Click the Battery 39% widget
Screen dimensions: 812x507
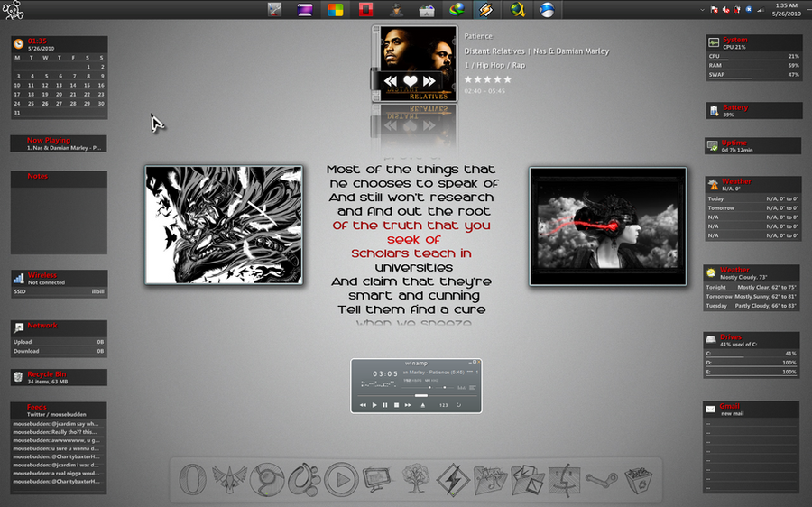(x=754, y=110)
